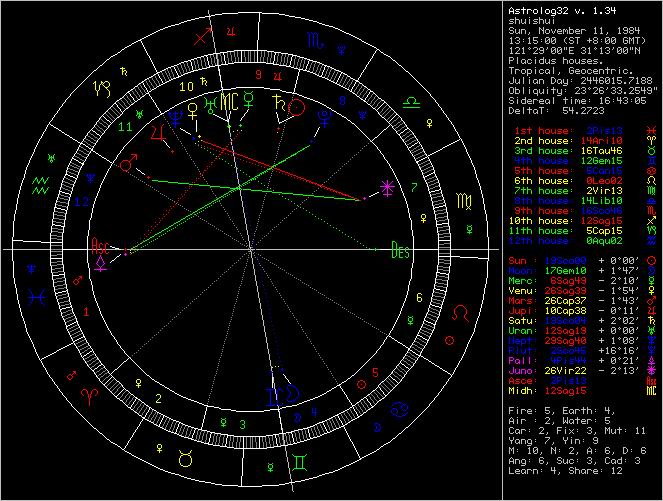This screenshot has width=663, height=501.
Task: Select the "Fire: 5, Earth: 4," summary line
Action: pos(562,411)
